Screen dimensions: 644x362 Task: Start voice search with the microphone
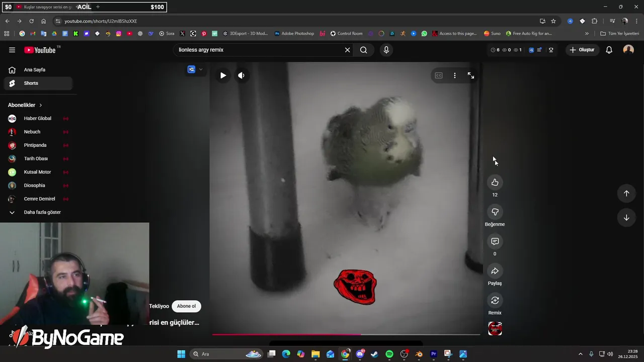386,50
